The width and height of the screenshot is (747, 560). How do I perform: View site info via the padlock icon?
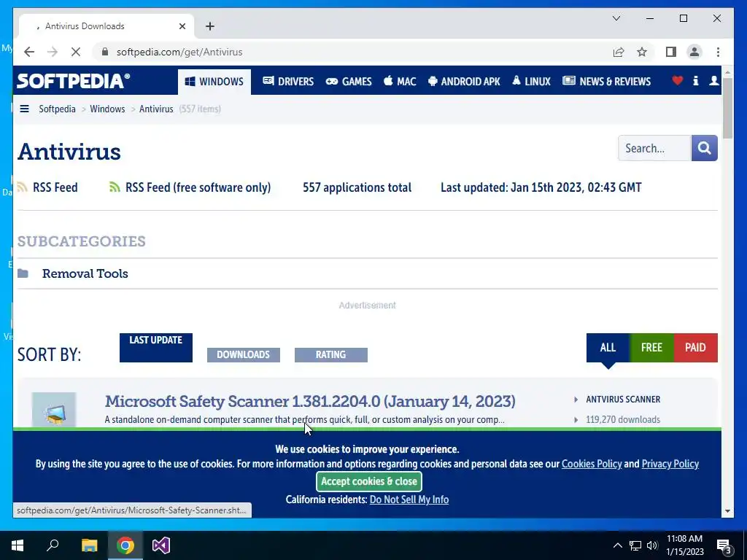[x=105, y=52]
